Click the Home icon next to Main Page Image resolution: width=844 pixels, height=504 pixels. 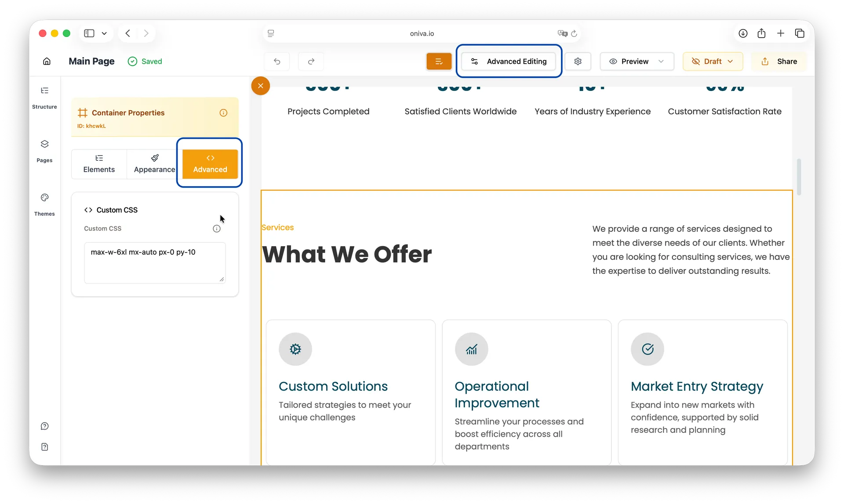(x=47, y=61)
